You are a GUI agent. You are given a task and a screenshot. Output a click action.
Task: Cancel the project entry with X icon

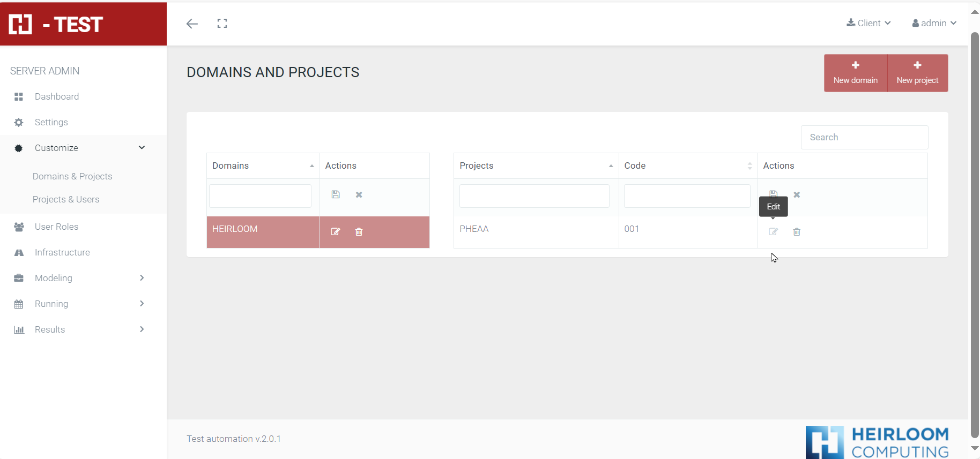click(x=797, y=194)
